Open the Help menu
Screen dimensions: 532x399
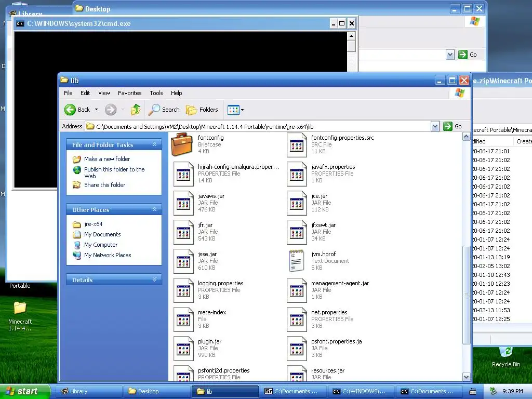[177, 93]
